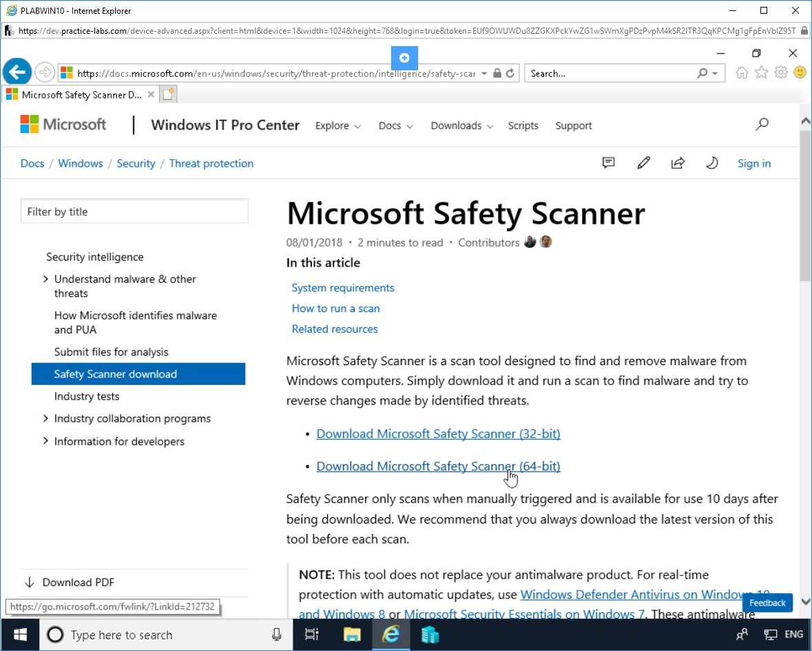
Task: Jump to How to run a scan
Action: coord(335,309)
